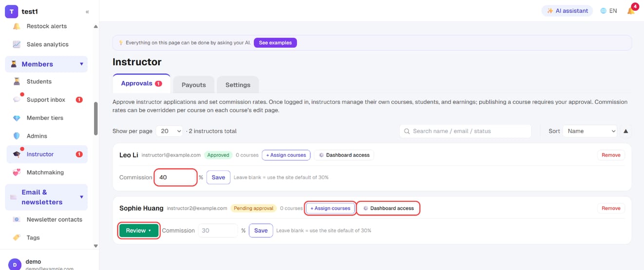
Task: Click the Admins shield icon
Action: 17,136
